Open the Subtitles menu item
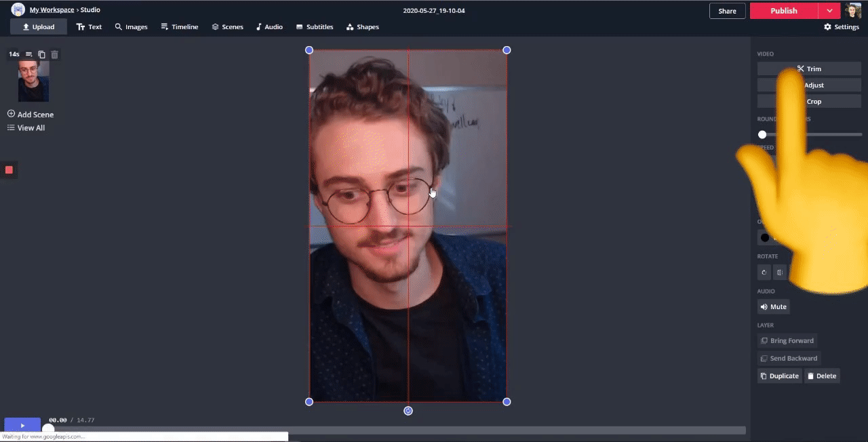The height and width of the screenshot is (442, 868). pos(314,27)
